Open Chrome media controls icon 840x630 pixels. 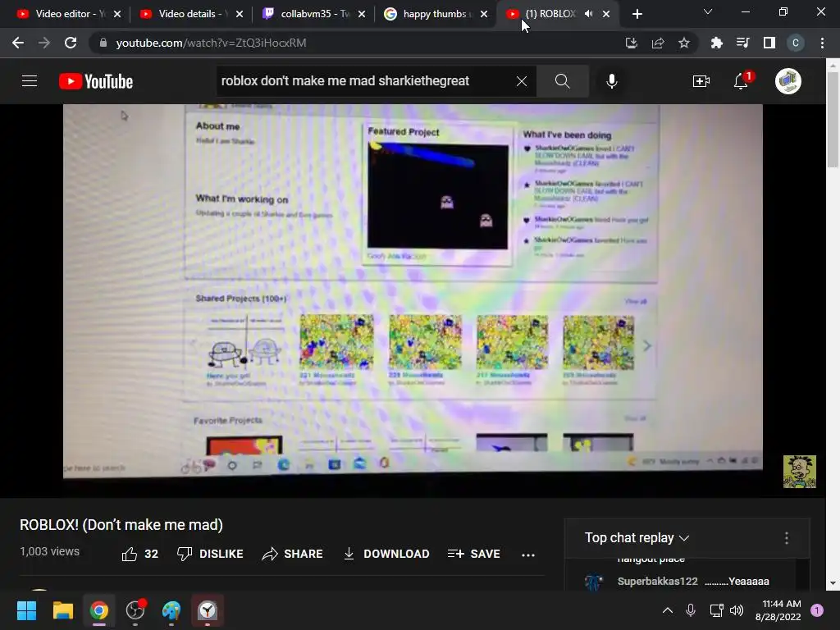click(x=742, y=43)
